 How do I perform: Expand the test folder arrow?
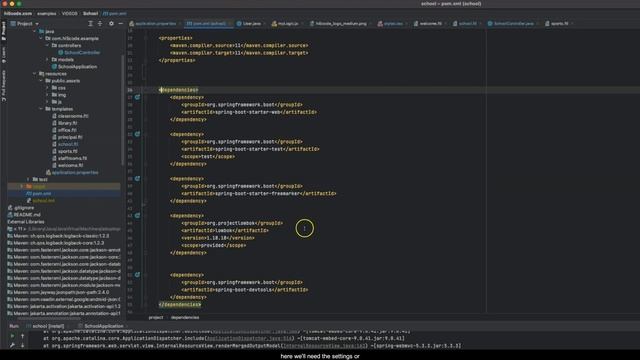coord(28,179)
